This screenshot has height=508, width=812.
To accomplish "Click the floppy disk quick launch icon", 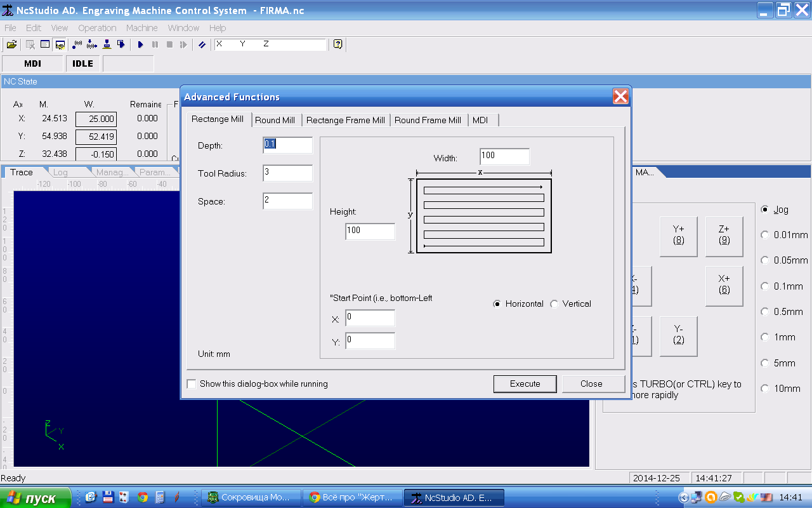I will coord(108,498).
